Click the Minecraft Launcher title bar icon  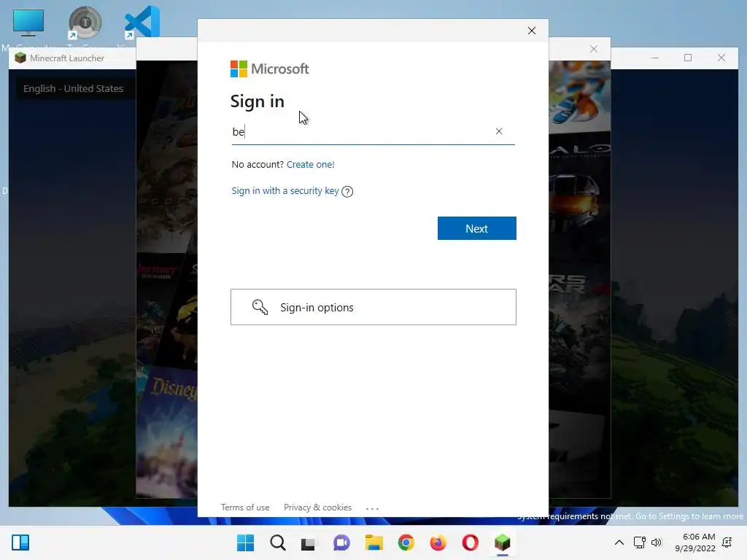20,58
